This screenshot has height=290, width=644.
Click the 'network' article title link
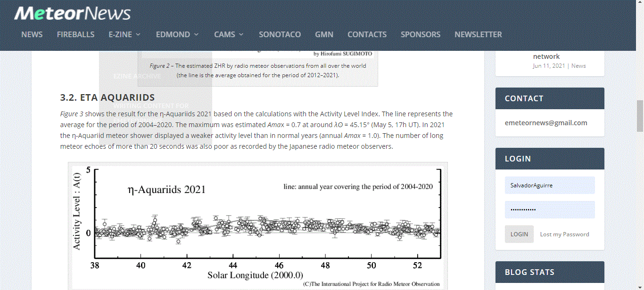(546, 56)
